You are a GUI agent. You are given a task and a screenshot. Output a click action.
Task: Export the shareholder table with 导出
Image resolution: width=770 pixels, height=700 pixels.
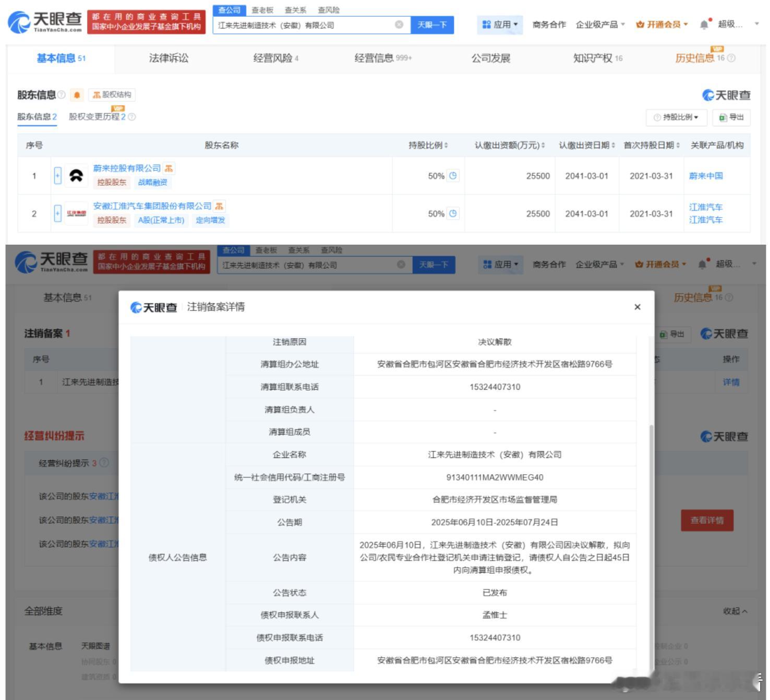pyautogui.click(x=731, y=117)
